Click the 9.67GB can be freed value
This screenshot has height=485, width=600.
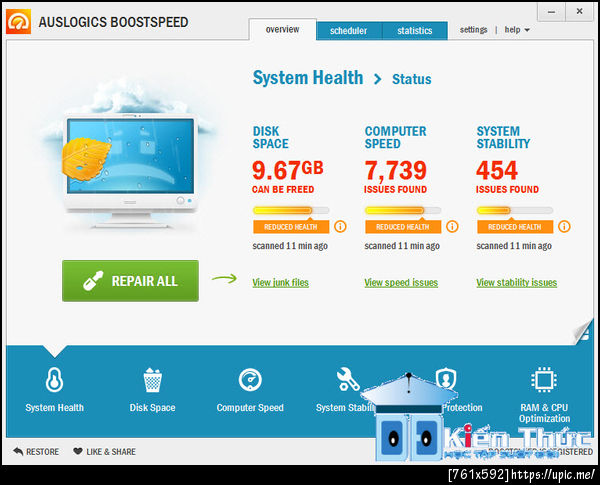288,170
